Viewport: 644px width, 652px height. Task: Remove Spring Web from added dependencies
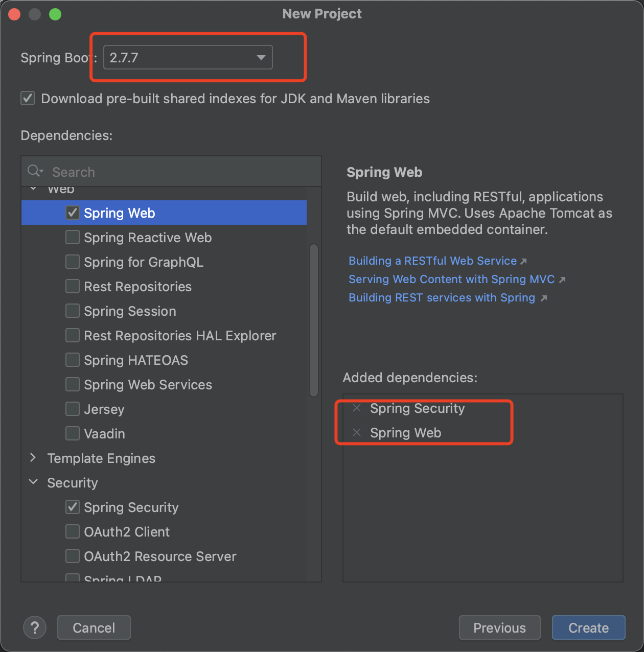coord(357,433)
